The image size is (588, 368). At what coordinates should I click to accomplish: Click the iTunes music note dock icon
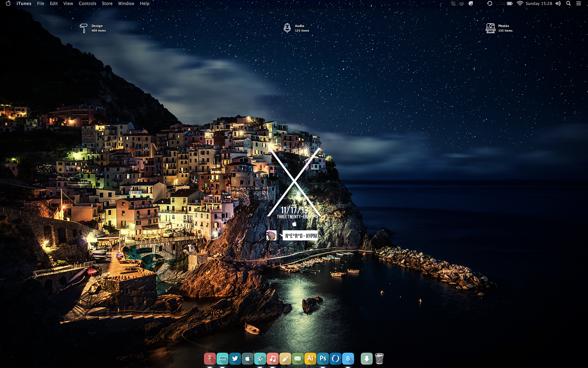point(273,358)
